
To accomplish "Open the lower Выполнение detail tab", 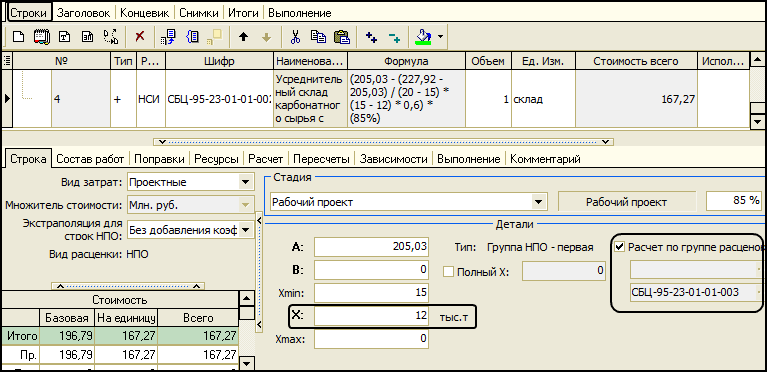I will coord(469,159).
